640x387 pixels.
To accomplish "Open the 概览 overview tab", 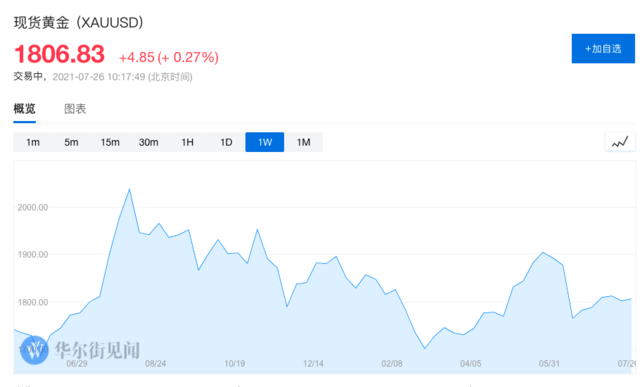I will pos(24,109).
